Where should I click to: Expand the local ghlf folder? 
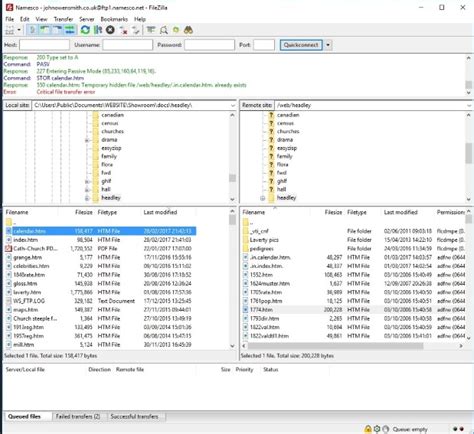coord(87,181)
